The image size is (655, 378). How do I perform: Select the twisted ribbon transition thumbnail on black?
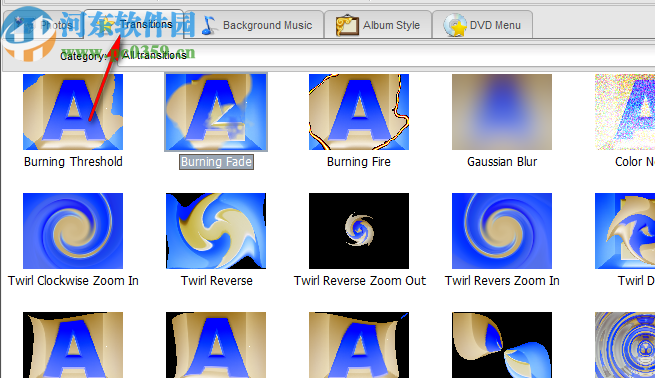pyautogui.click(x=502, y=345)
